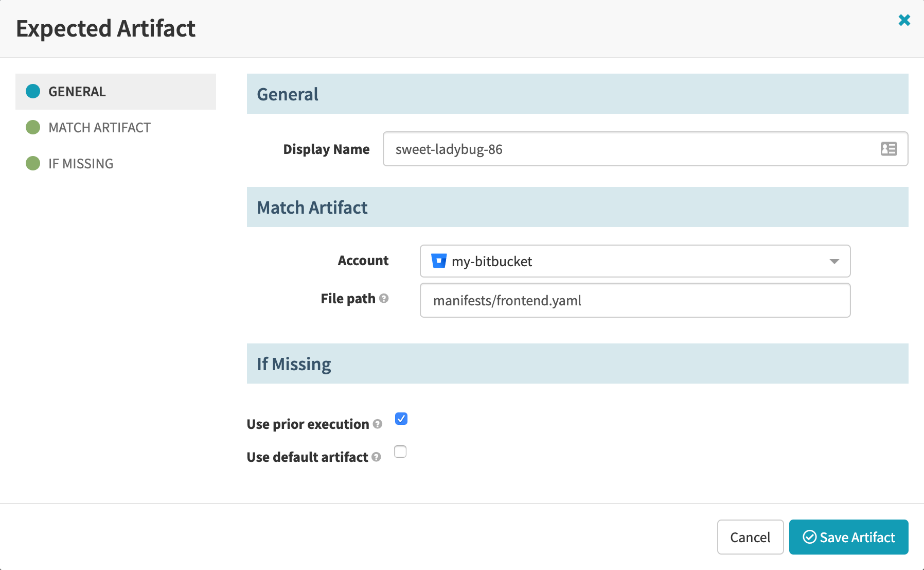Click the green status dot beside IF MISSING

point(33,163)
